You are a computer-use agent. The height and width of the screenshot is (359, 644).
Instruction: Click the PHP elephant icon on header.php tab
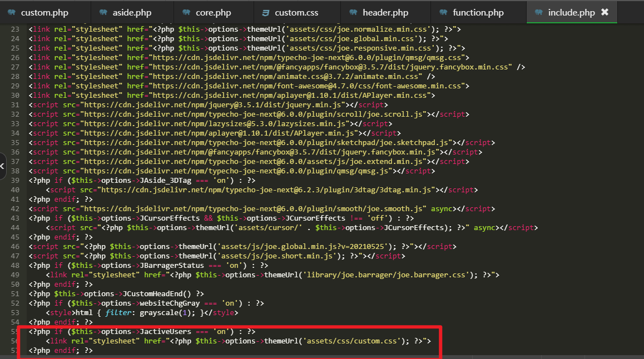tap(353, 12)
